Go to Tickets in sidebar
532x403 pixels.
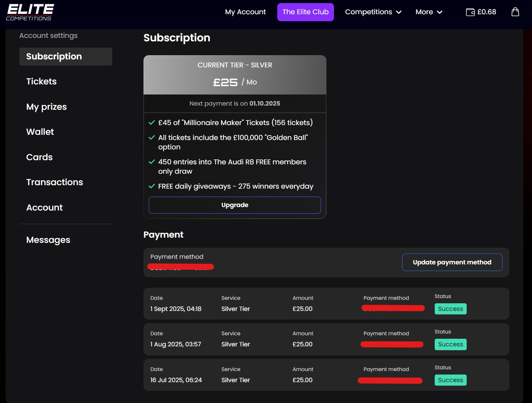(x=41, y=82)
